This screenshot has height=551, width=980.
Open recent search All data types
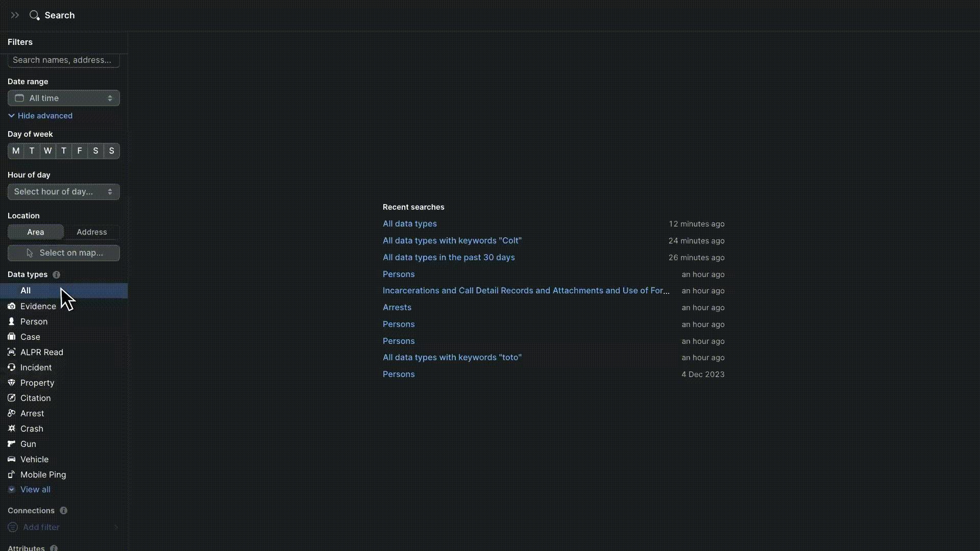pyautogui.click(x=410, y=224)
